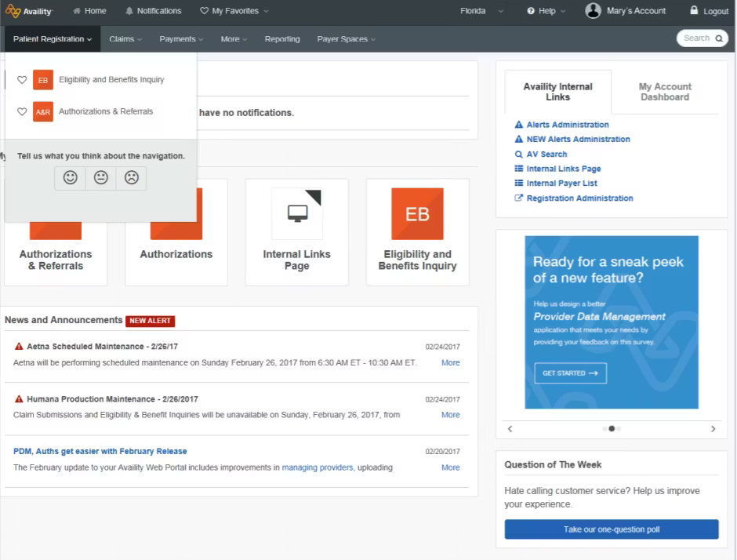Open the Reporting menu item
The height and width of the screenshot is (560, 737).
tap(282, 39)
